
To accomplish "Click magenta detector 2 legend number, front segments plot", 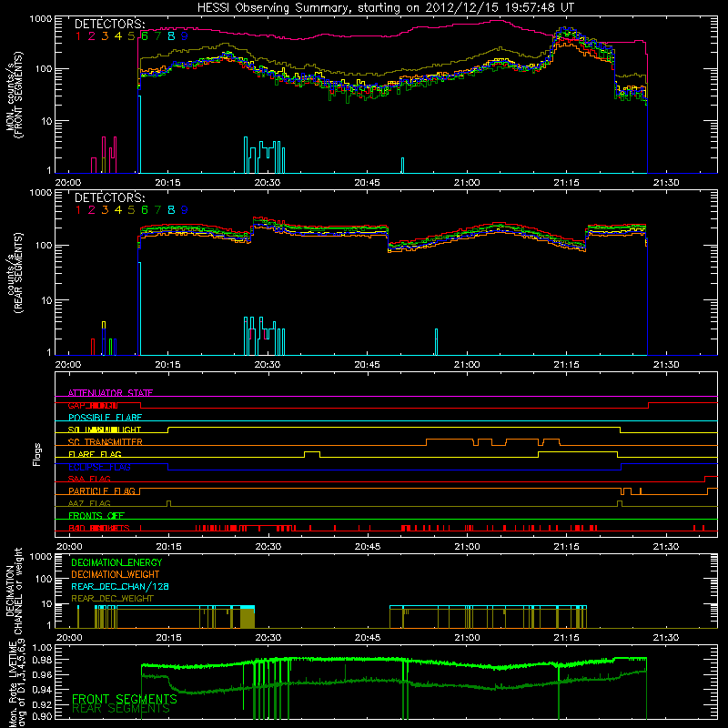I will pyautogui.click(x=92, y=35).
